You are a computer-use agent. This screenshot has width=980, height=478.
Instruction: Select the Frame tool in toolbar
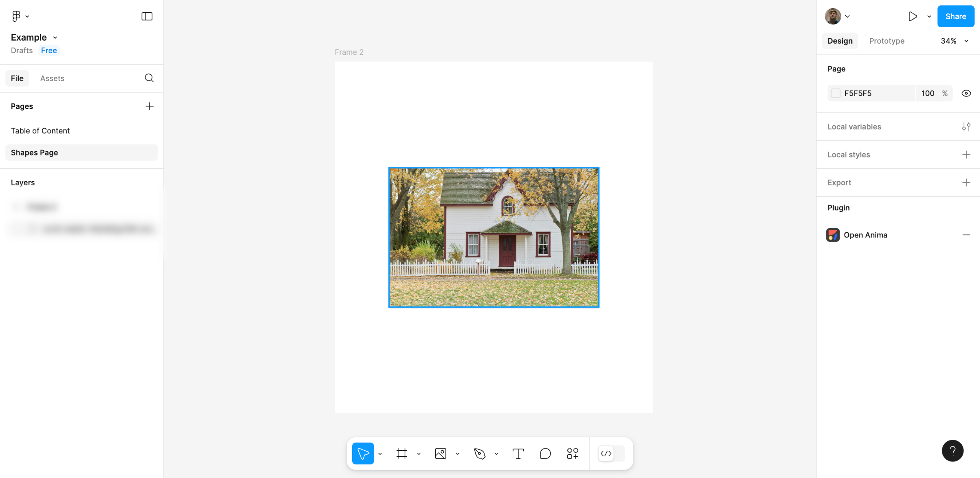click(402, 453)
